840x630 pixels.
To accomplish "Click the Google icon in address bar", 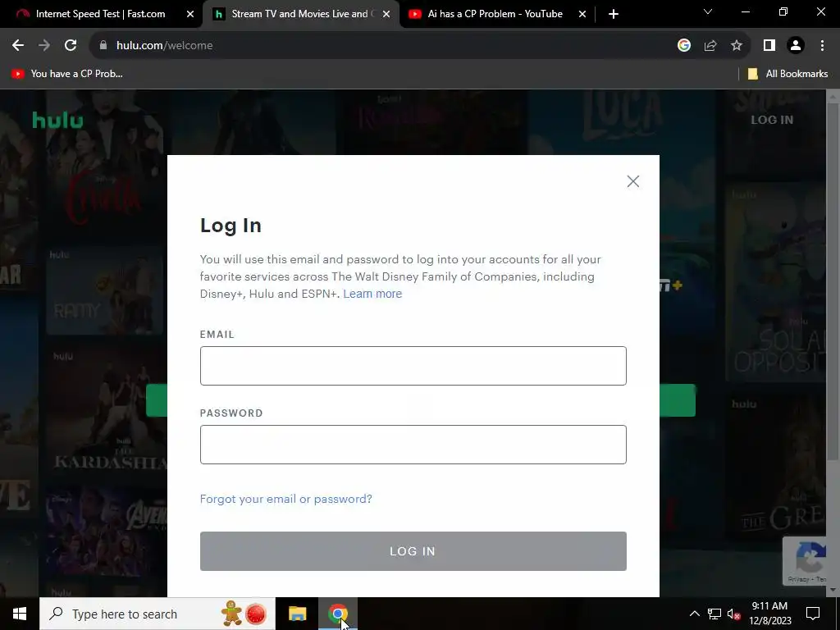I will pyautogui.click(x=683, y=46).
